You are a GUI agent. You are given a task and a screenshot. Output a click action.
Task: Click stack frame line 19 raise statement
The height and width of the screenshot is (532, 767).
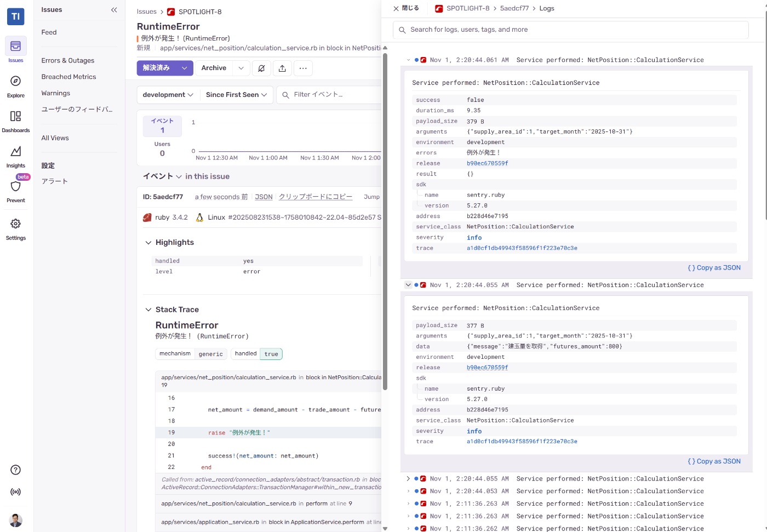coord(268,433)
